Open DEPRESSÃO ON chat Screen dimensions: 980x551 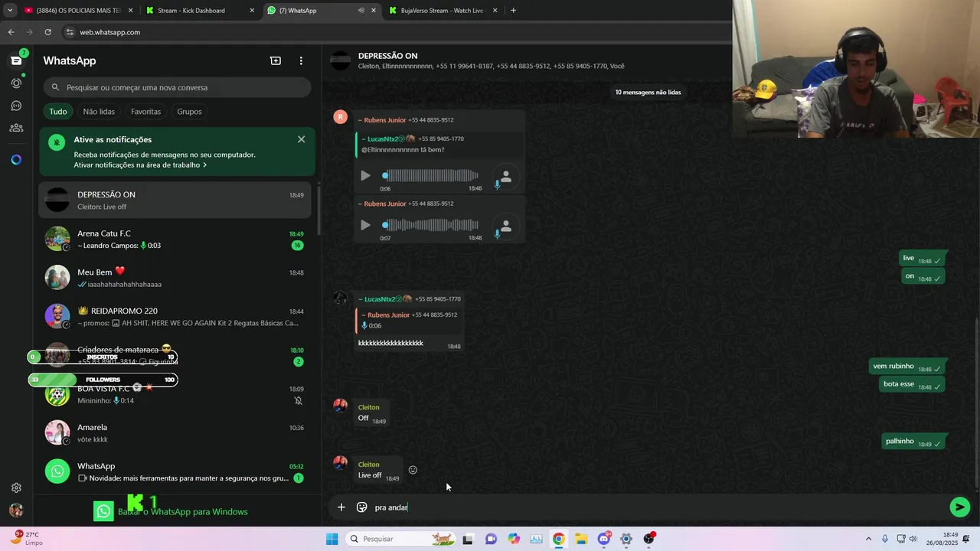(x=175, y=201)
